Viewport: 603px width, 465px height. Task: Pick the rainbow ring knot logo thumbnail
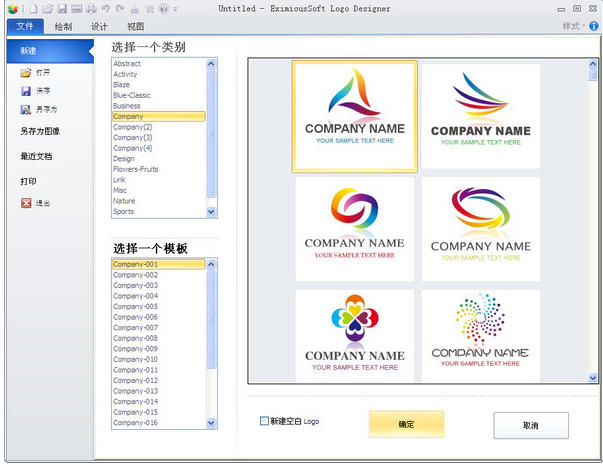(x=355, y=229)
